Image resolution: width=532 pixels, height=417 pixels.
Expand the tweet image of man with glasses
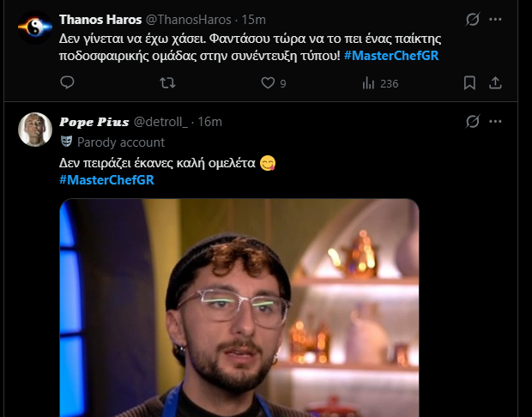239,309
